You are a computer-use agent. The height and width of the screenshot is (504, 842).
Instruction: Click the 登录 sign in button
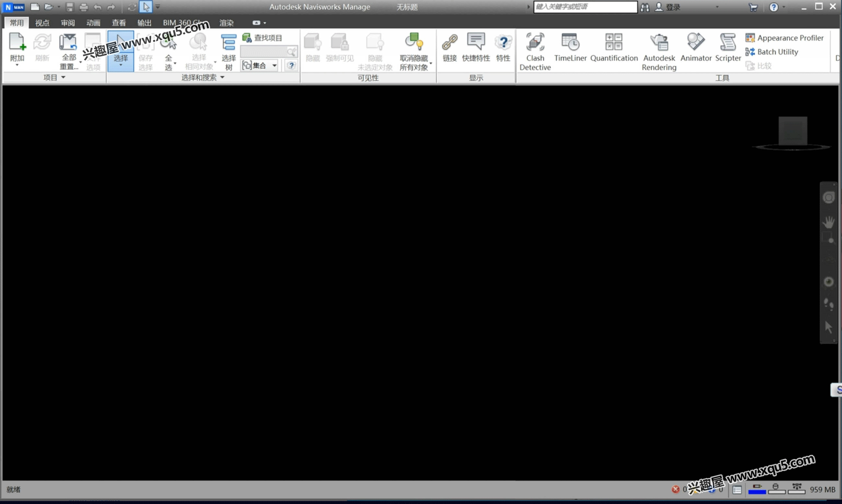click(668, 7)
